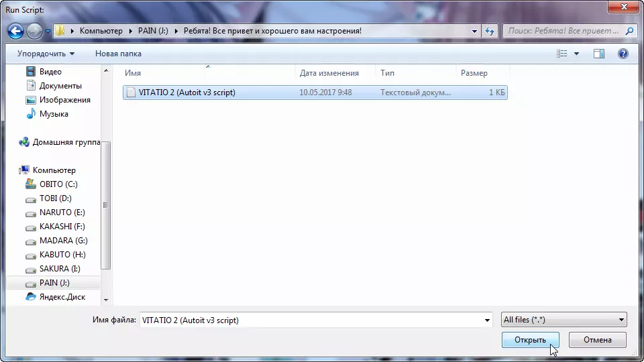Viewport: 644px width, 362px height.
Task: Expand the address bar history dropdown
Action: coord(474,32)
